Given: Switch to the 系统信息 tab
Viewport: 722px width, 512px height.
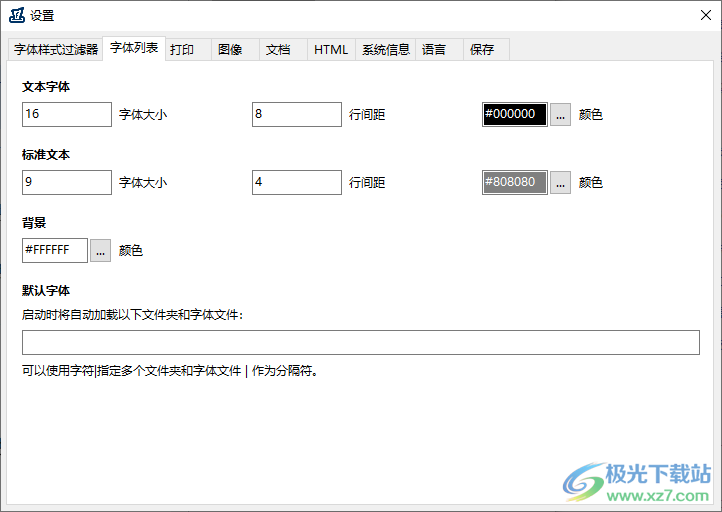Looking at the screenshot, I should coord(385,49).
